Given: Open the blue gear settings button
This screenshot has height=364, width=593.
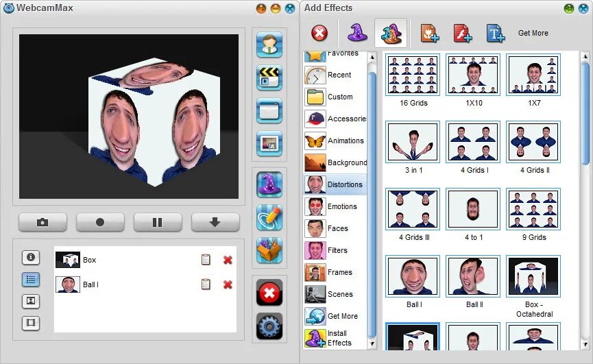Looking at the screenshot, I should (x=269, y=326).
